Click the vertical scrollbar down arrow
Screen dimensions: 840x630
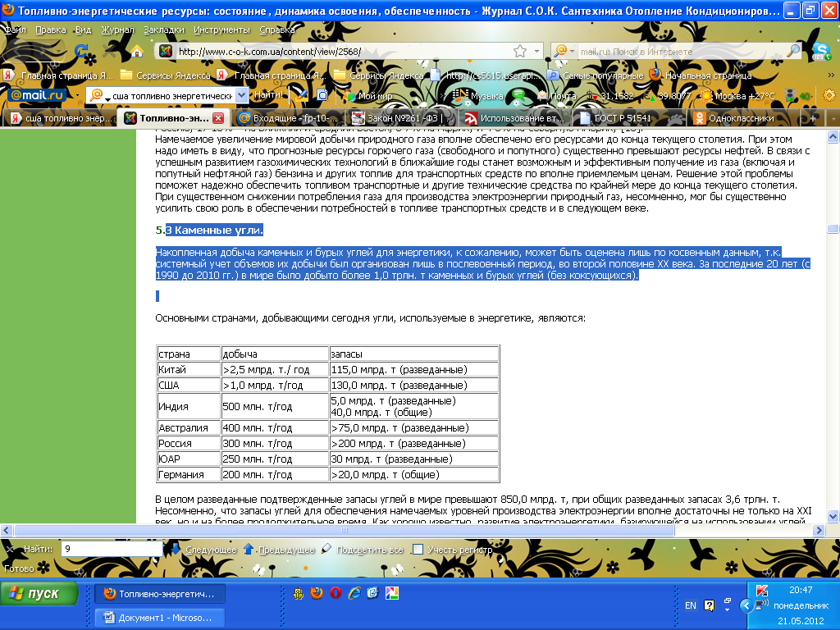point(833,517)
